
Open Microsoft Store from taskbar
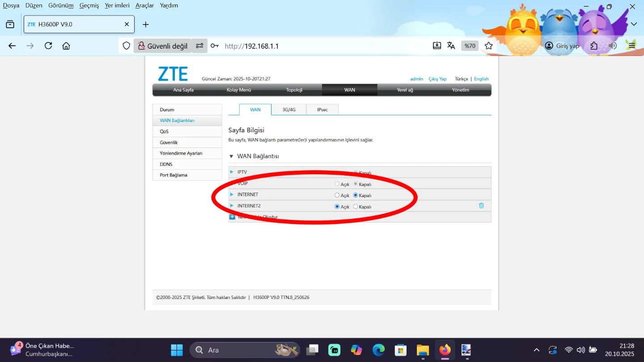(400, 350)
